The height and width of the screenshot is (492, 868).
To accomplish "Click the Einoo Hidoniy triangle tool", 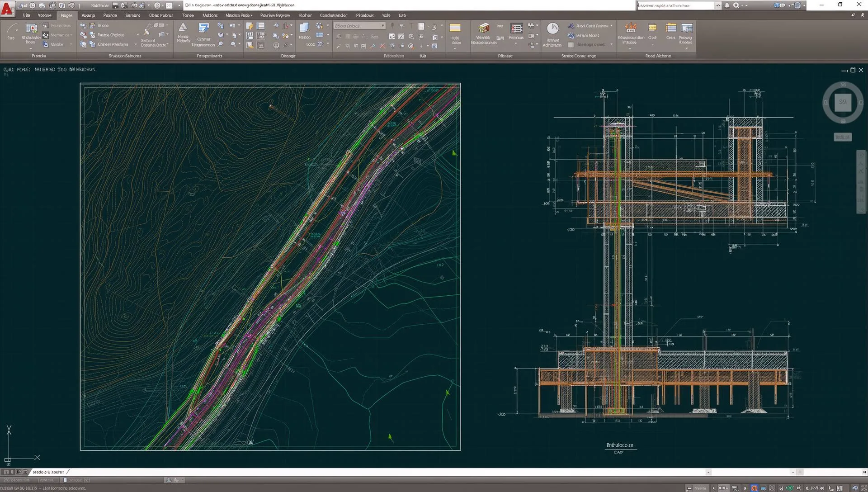I will tap(183, 32).
